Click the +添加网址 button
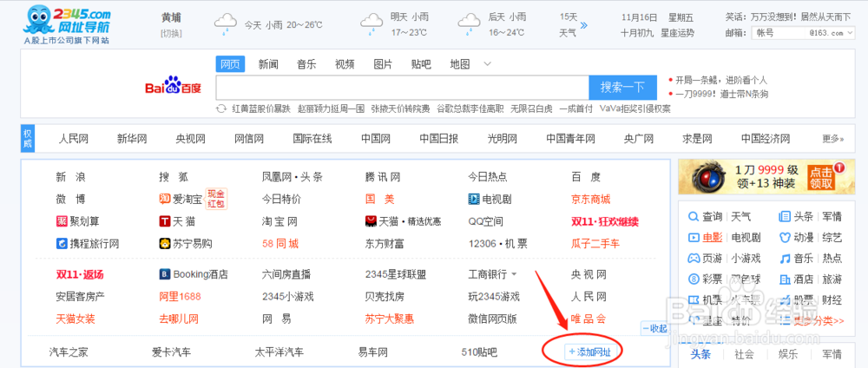The width and height of the screenshot is (868, 368). click(590, 352)
